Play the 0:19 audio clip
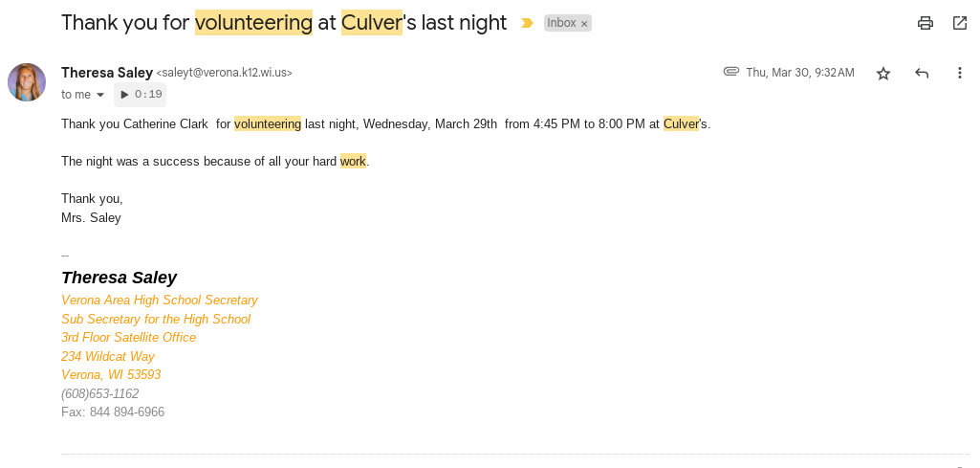The width and height of the screenshot is (980, 468). coord(140,94)
